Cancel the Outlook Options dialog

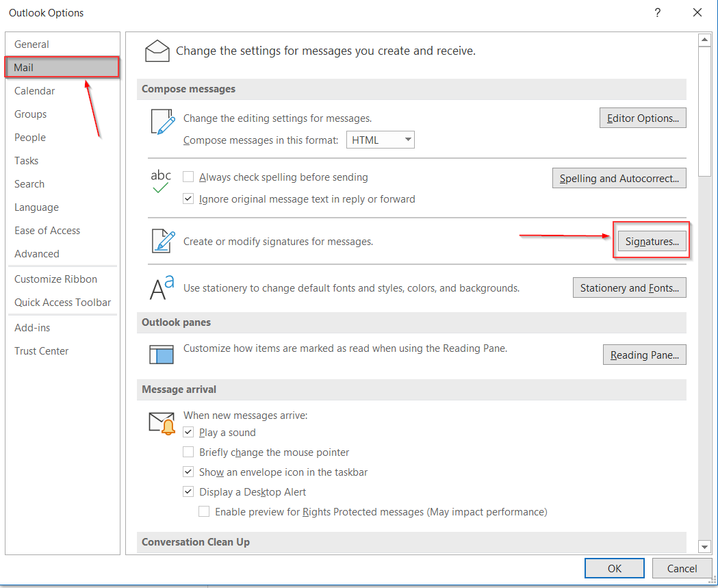click(x=682, y=568)
